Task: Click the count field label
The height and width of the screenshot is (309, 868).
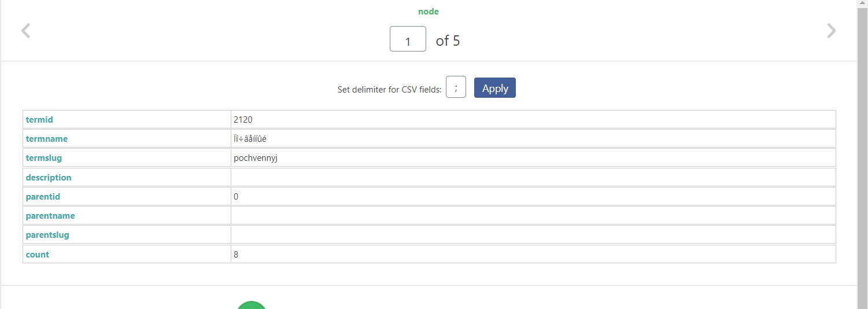Action: point(38,254)
